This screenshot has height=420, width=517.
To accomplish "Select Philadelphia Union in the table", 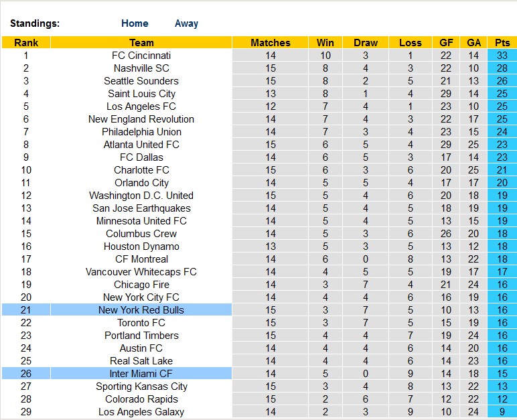I will (x=141, y=132).
